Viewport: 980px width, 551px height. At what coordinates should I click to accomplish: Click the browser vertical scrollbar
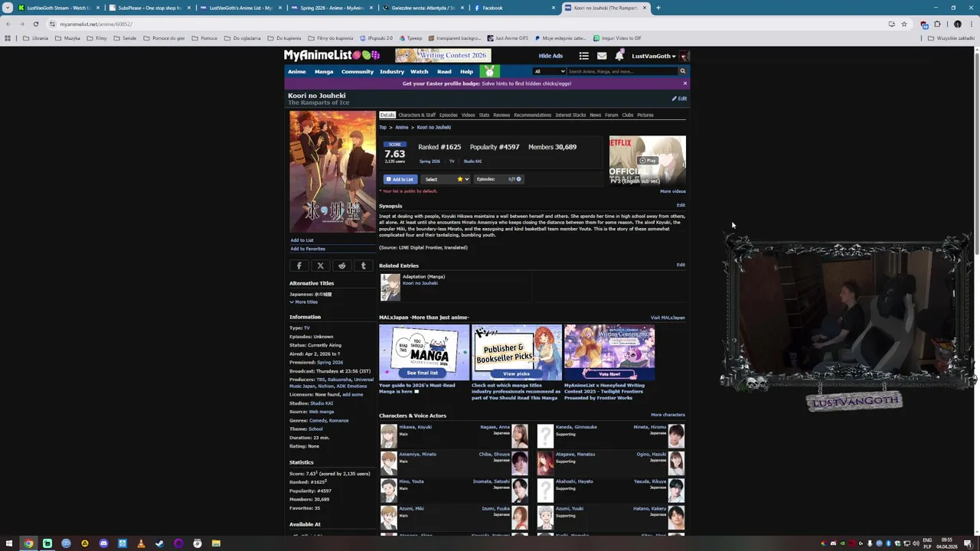(x=976, y=153)
